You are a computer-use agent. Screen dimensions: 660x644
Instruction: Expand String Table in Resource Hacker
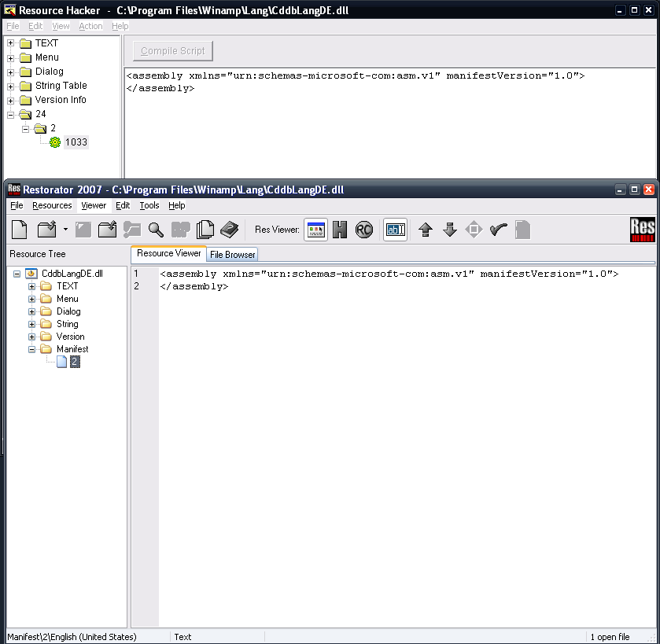pos(10,86)
